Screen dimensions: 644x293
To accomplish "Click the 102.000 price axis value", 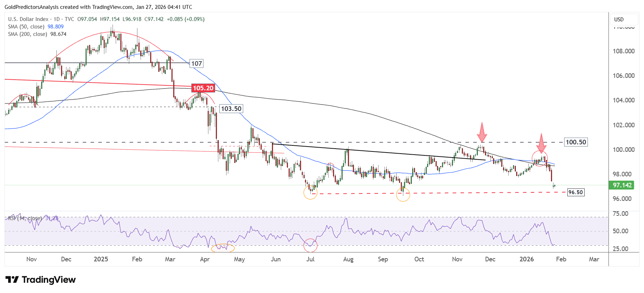I will (624, 125).
